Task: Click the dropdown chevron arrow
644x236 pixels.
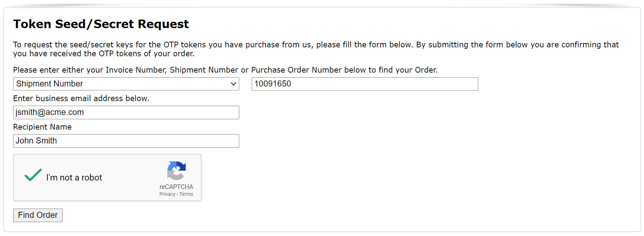Action: coord(234,84)
